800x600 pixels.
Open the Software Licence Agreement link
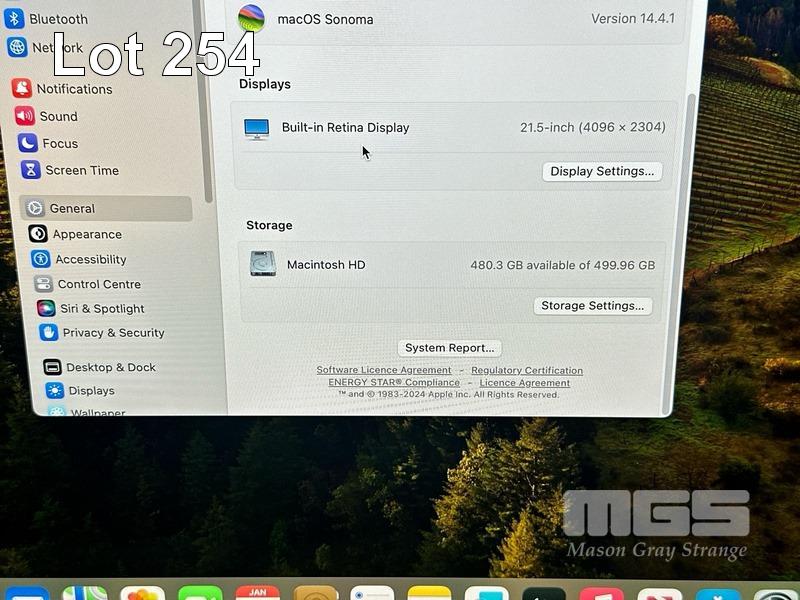384,370
